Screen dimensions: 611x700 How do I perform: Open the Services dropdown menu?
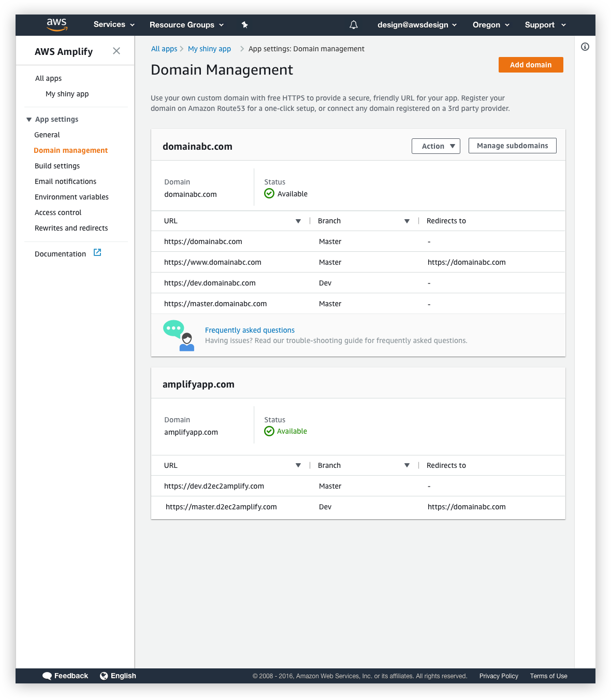tap(114, 24)
